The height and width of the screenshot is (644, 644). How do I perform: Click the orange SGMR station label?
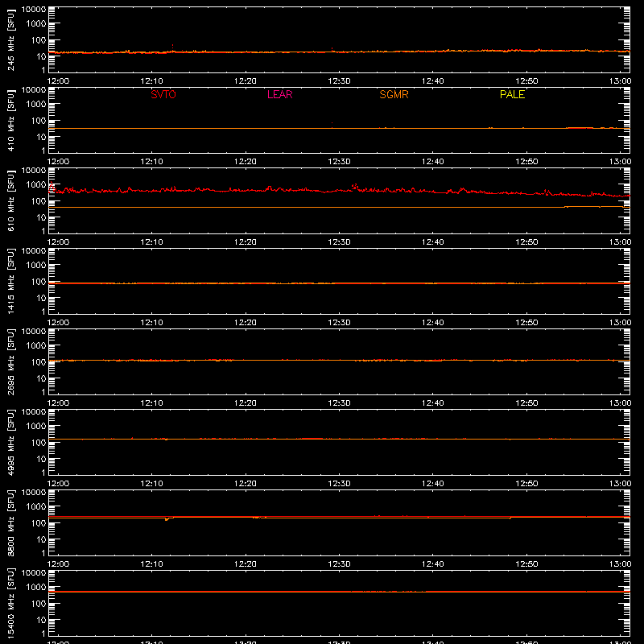click(x=394, y=94)
